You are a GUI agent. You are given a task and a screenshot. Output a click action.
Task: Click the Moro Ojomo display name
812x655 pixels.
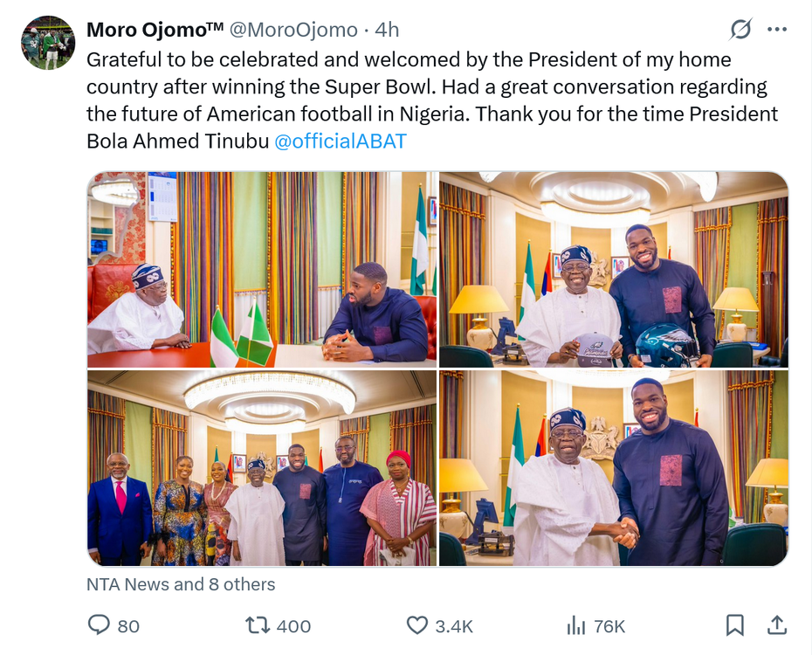[x=155, y=30]
